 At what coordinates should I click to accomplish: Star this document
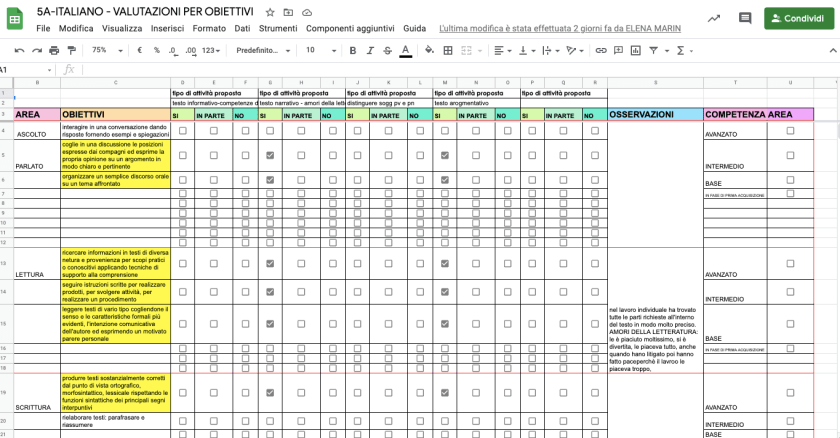(x=270, y=11)
